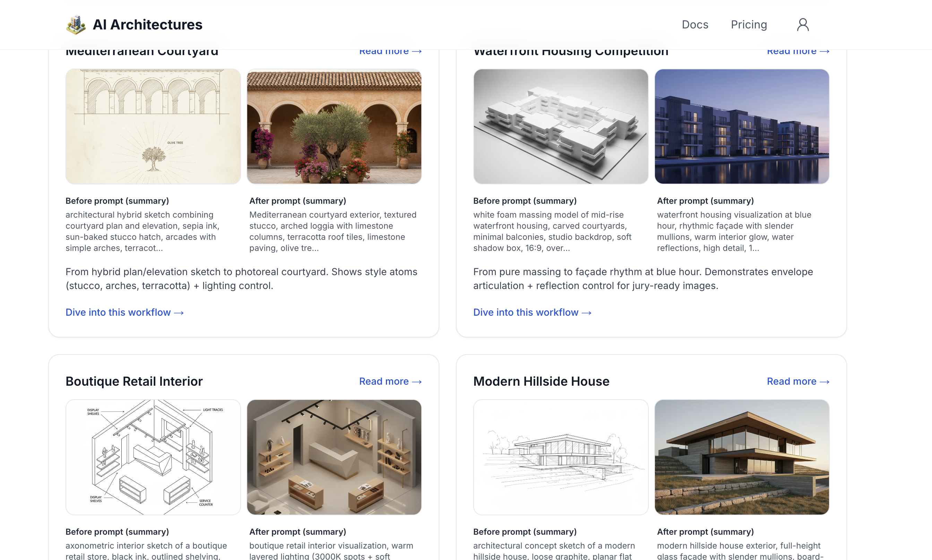Read more about Modern Hillside House
Image resolution: width=932 pixels, height=560 pixels.
(797, 381)
